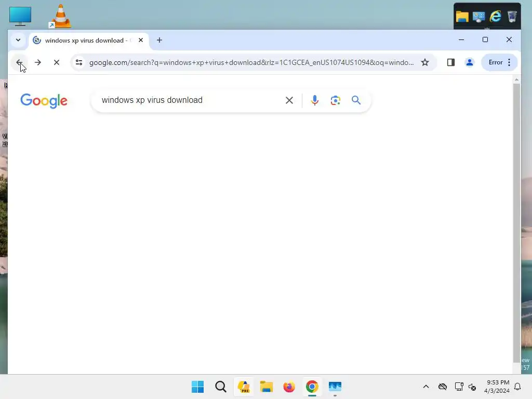This screenshot has width=532, height=399.
Task: Open network status tray icon
Action: click(x=459, y=387)
